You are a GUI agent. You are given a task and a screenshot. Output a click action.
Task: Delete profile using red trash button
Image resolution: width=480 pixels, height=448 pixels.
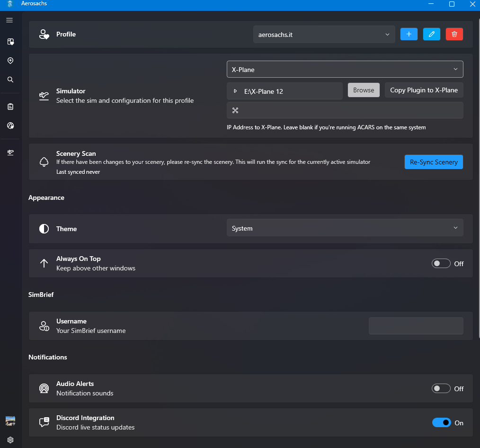454,34
